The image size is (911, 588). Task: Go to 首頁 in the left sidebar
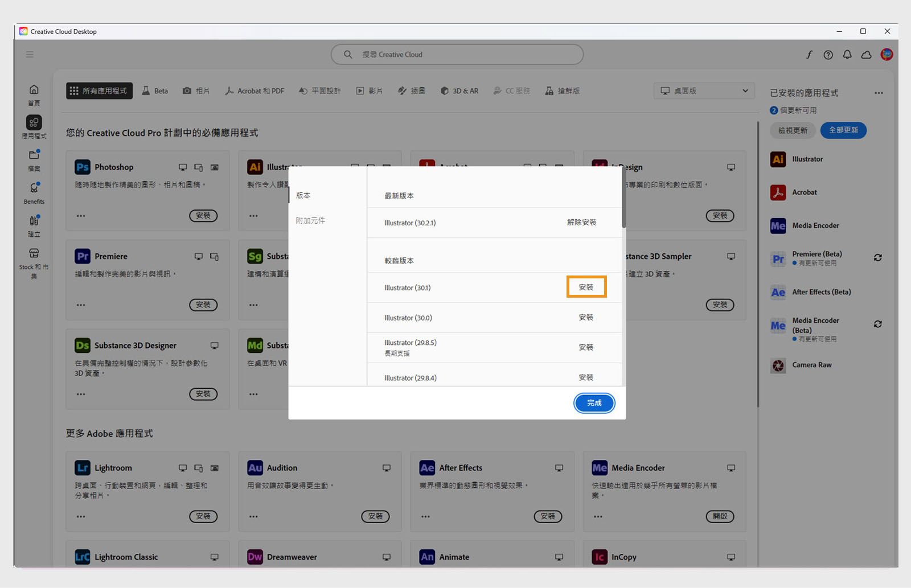34,93
